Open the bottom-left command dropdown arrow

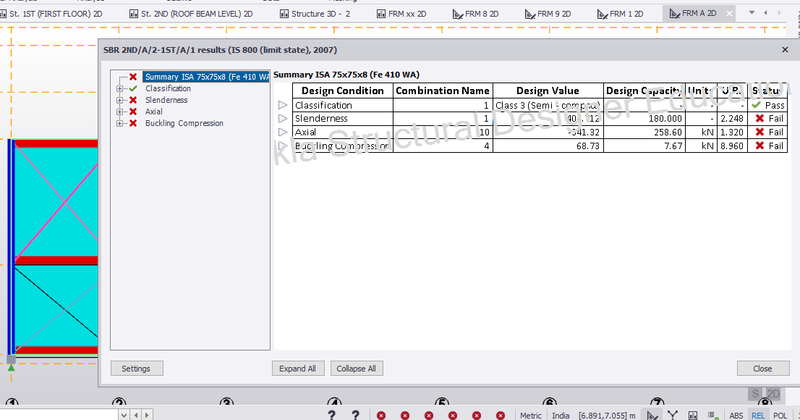click(124, 415)
